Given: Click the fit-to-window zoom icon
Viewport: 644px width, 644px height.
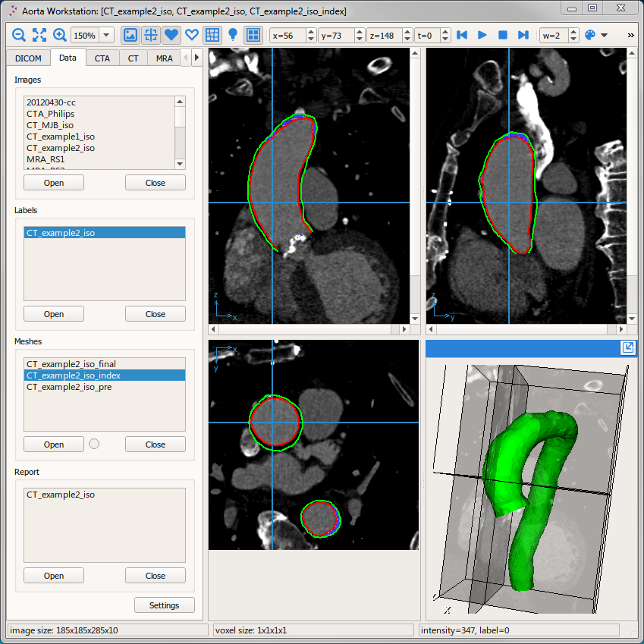Looking at the screenshot, I should (x=39, y=35).
